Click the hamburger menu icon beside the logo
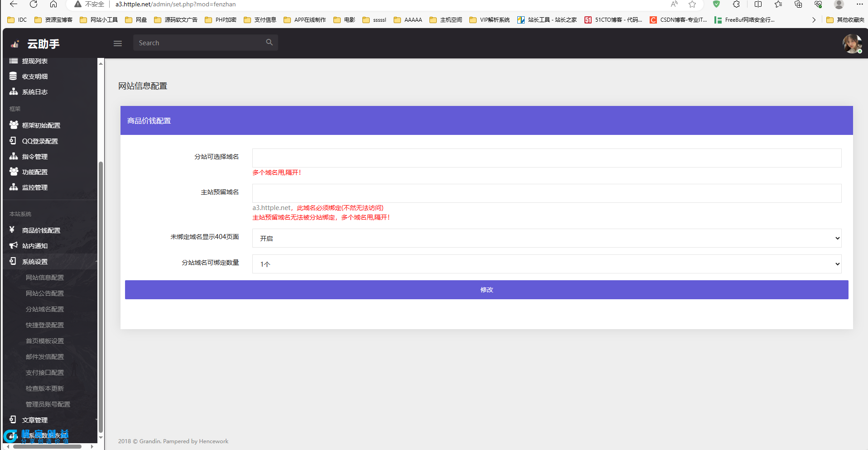 118,43
